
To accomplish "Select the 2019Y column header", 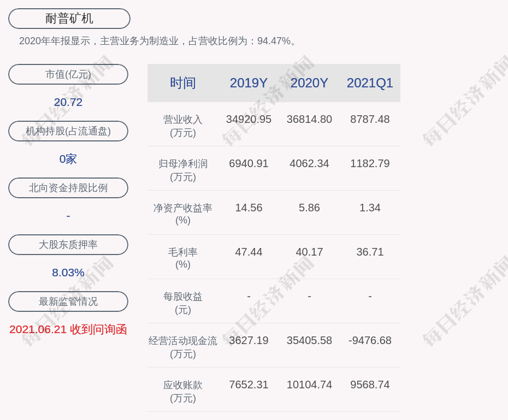I will [249, 83].
